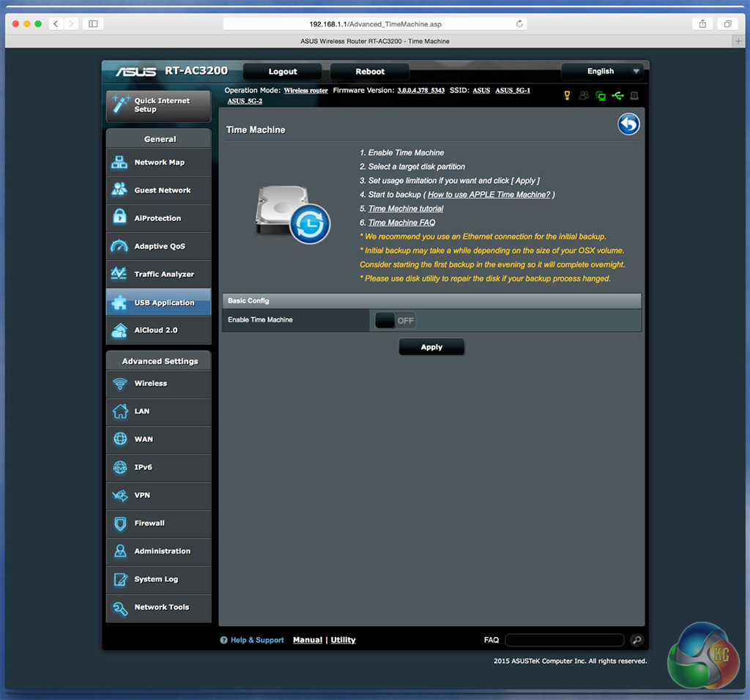Click the blue back arrow icon
750x700 pixels.
tap(628, 124)
